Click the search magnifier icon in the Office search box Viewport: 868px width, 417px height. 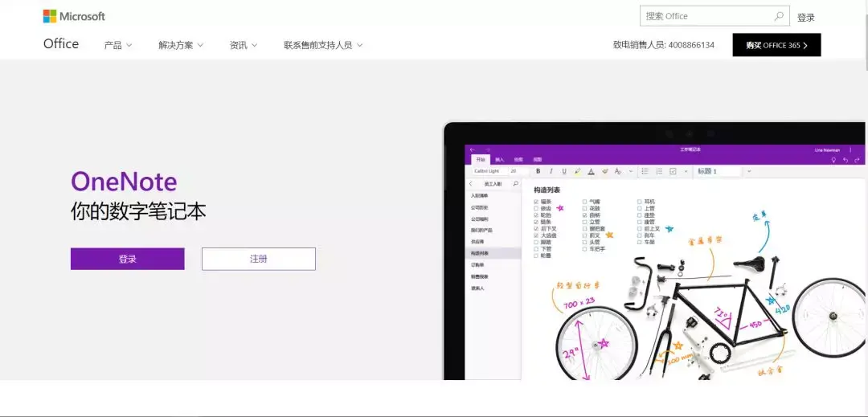(x=778, y=16)
